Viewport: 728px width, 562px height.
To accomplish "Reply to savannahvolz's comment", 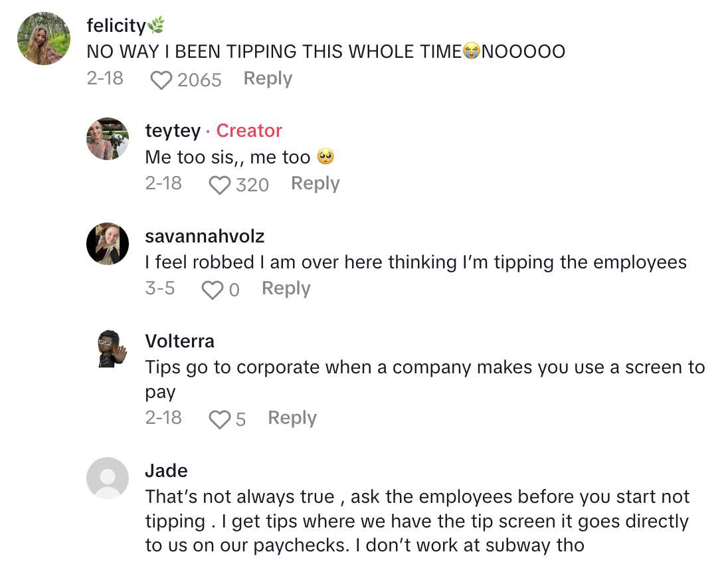I will pyautogui.click(x=286, y=288).
